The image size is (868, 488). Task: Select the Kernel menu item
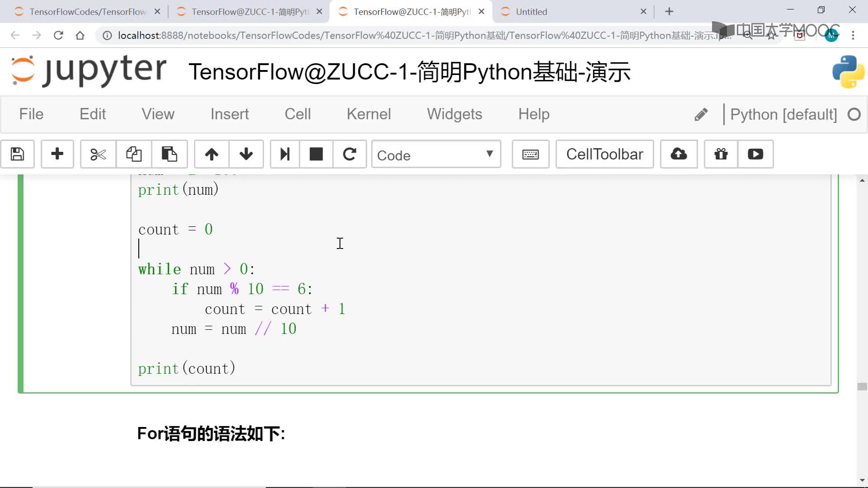coord(369,114)
